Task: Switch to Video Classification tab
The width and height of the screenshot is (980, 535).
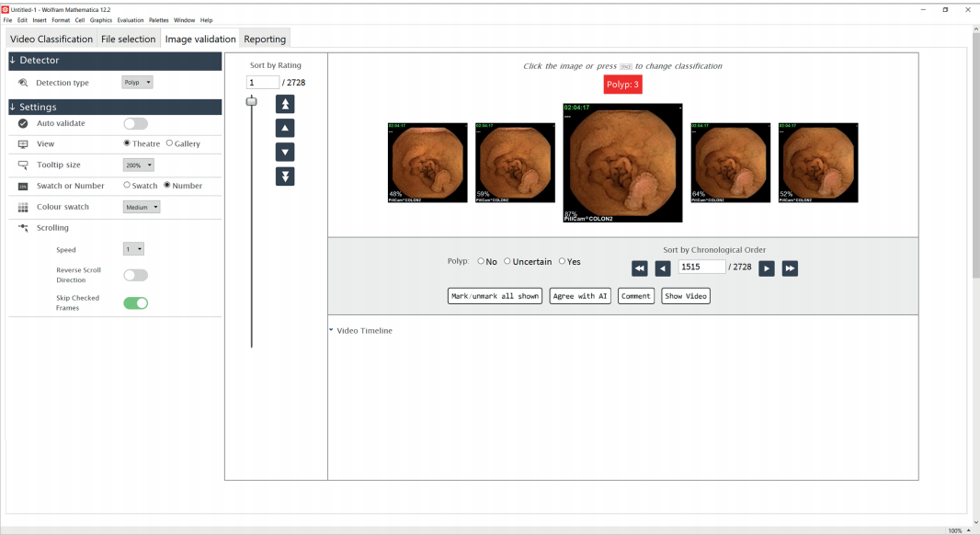Action: click(x=51, y=39)
